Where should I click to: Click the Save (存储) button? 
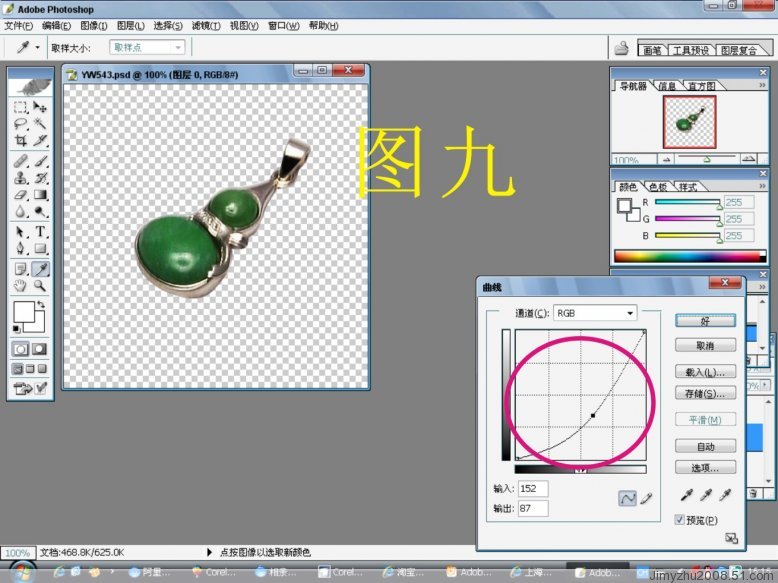pyautogui.click(x=705, y=393)
